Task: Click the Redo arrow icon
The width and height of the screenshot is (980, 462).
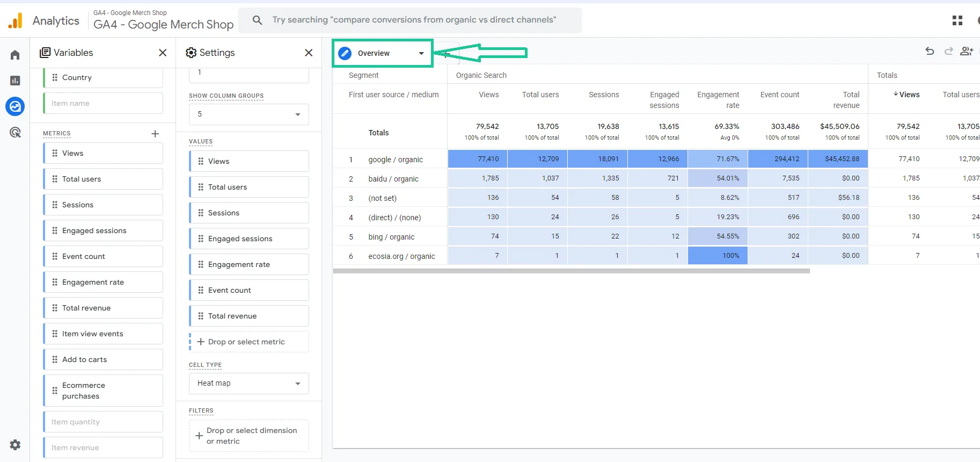Action: pyautogui.click(x=948, y=51)
